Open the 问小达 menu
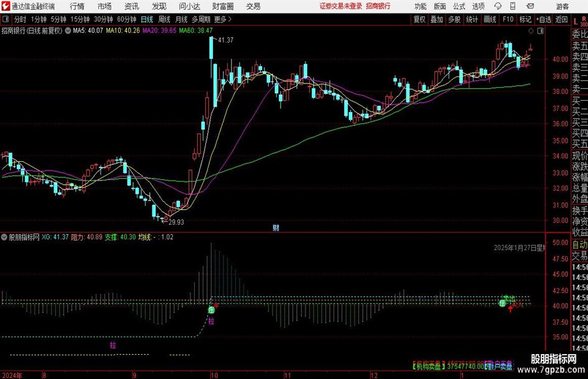Screen dimensions: 588x379 (x=189, y=6)
